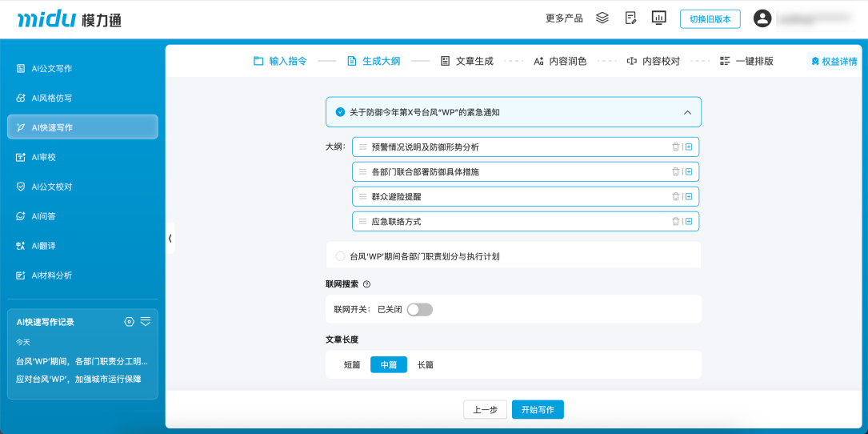
Task: Delete the 群众避险提醒 outline row
Action: (675, 196)
